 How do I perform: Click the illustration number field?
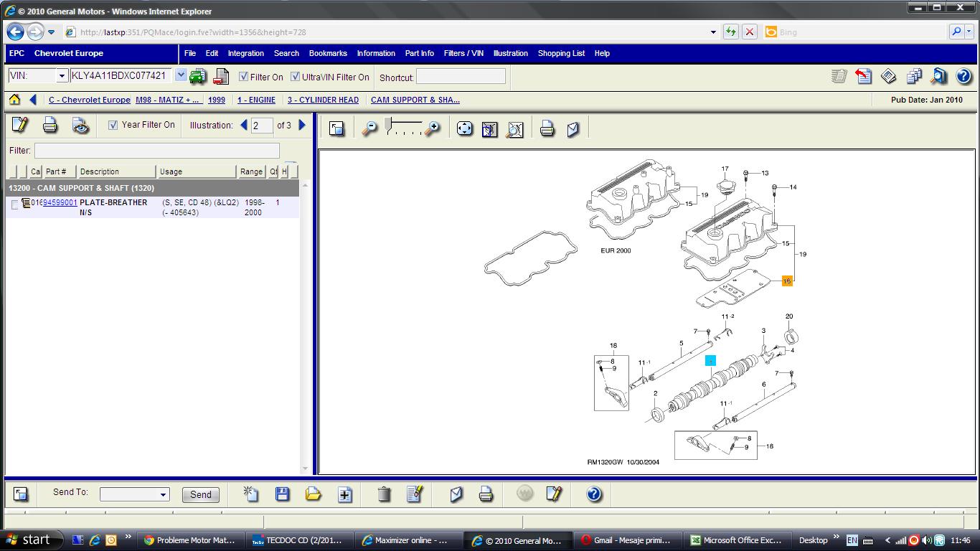pos(262,126)
